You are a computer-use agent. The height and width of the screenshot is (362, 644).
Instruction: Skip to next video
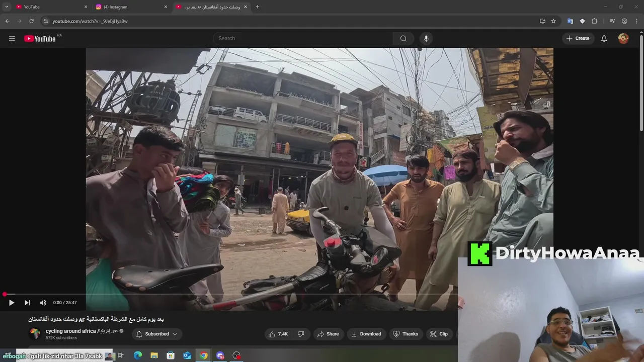pyautogui.click(x=27, y=303)
